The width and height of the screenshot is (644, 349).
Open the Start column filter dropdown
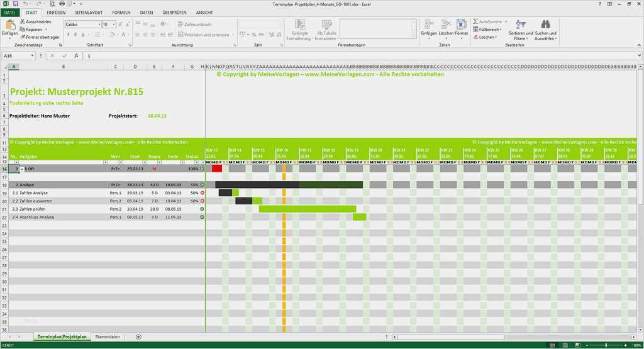[x=144, y=162]
